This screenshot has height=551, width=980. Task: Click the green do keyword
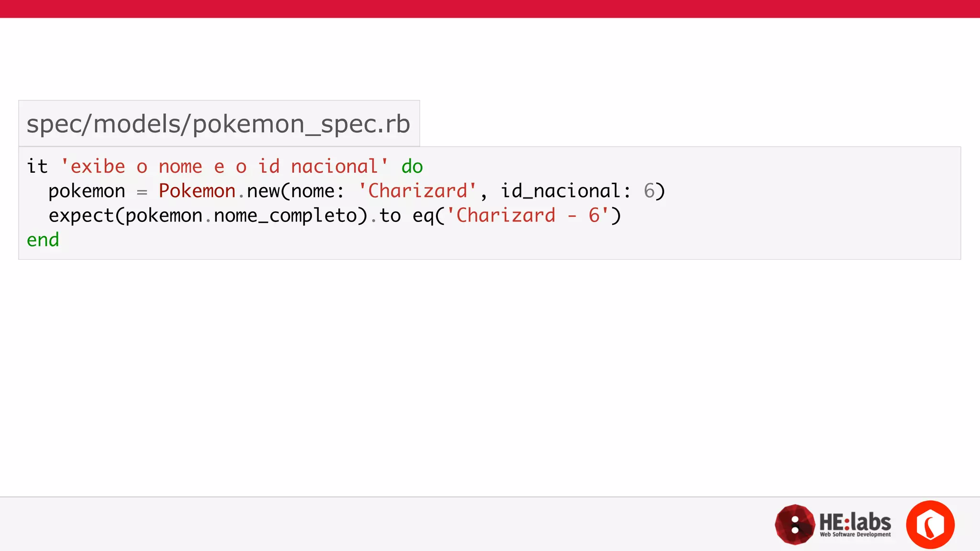(412, 166)
